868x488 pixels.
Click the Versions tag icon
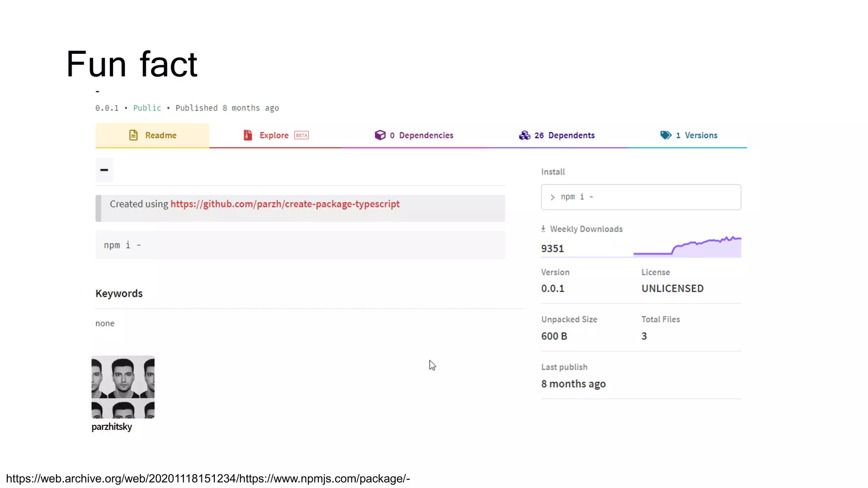[x=666, y=135]
